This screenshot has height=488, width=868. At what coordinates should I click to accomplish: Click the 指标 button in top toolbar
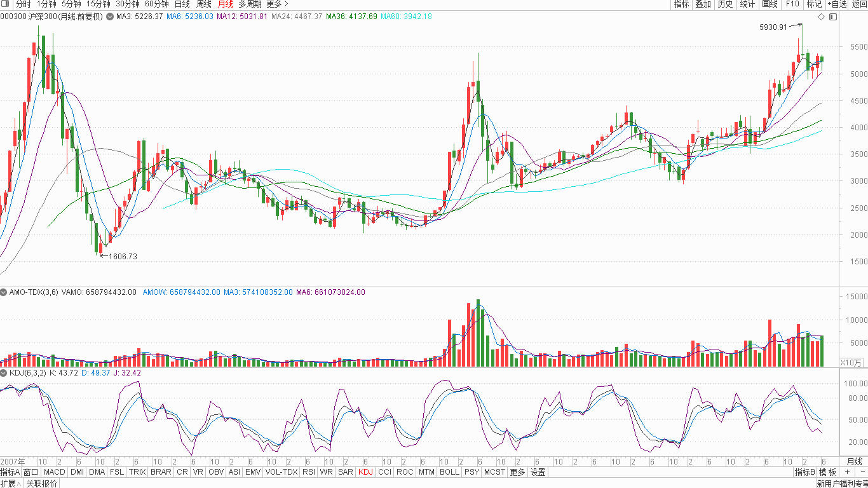pyautogui.click(x=681, y=4)
